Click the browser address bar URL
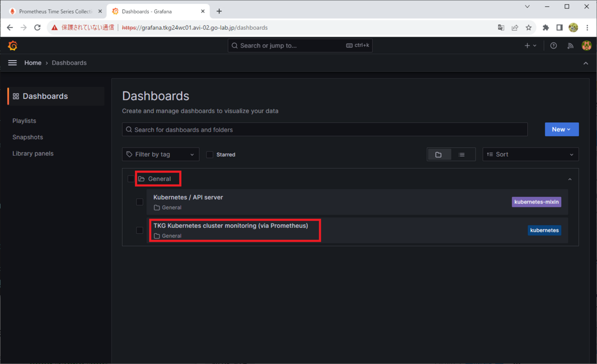 [195, 28]
